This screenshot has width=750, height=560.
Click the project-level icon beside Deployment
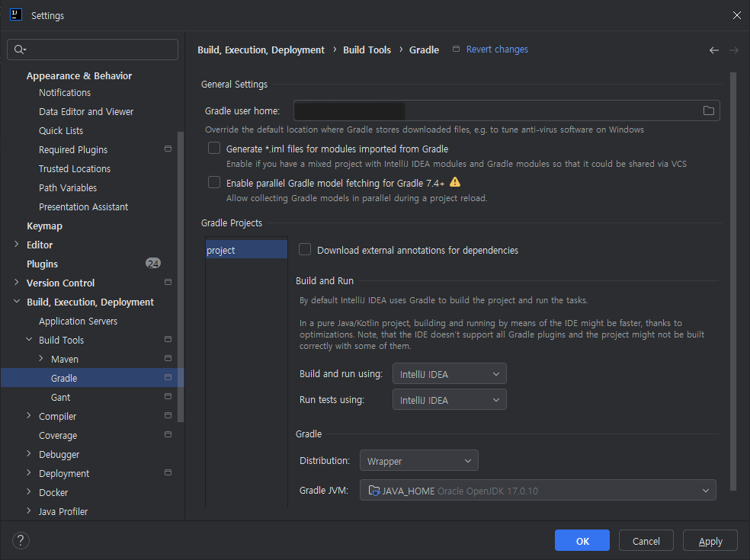(168, 472)
